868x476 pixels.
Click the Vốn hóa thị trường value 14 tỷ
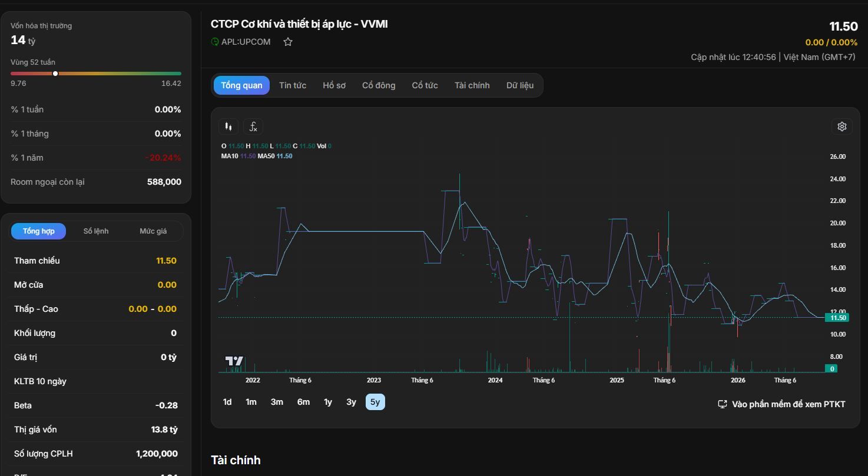pos(23,40)
